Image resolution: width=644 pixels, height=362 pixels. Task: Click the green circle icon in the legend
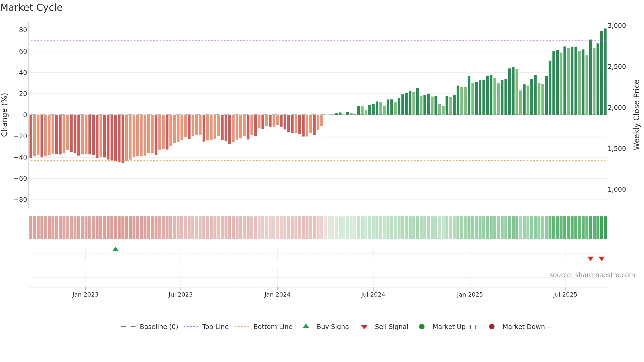[422, 327]
